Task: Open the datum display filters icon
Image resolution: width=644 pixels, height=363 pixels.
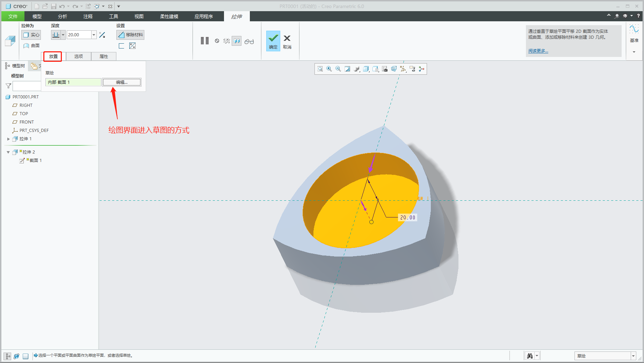Action: (x=403, y=69)
